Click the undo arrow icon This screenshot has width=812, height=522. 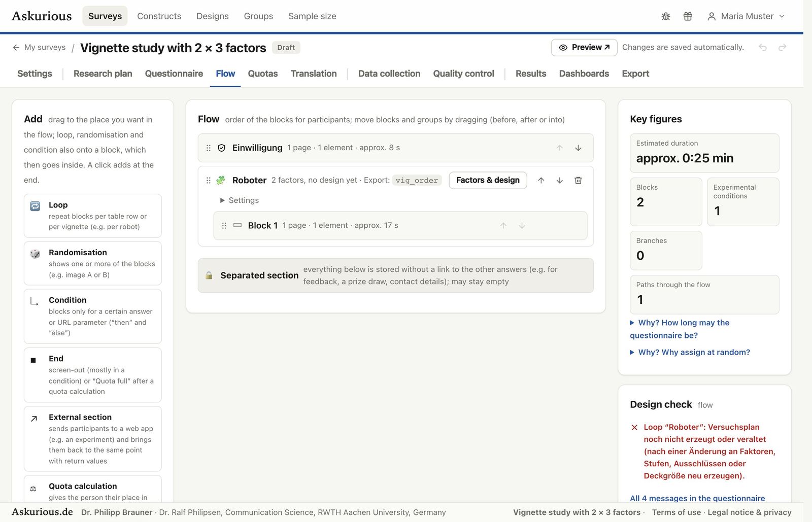pyautogui.click(x=763, y=47)
